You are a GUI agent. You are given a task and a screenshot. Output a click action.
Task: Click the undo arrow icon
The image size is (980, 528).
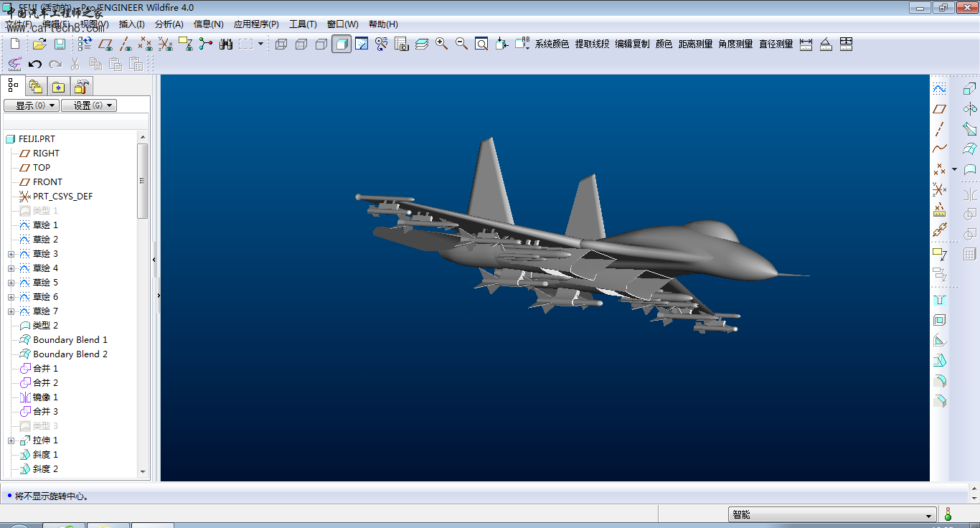tap(34, 64)
